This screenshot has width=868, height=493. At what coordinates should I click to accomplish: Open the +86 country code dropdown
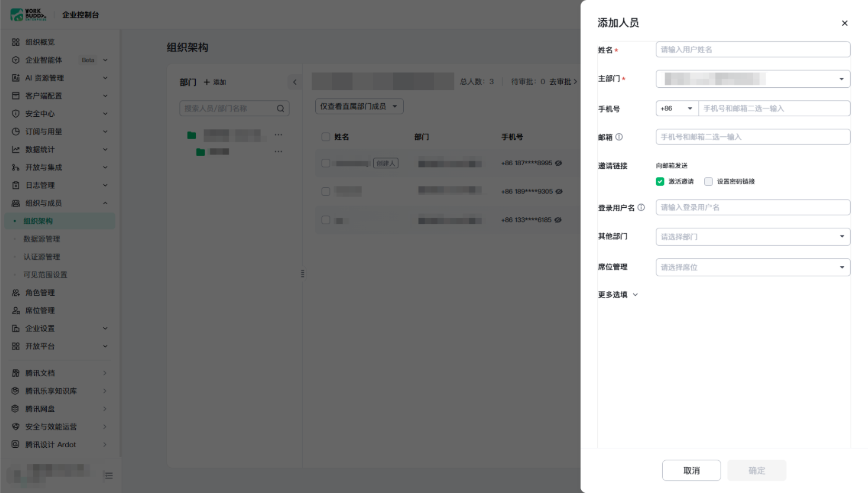click(x=677, y=108)
